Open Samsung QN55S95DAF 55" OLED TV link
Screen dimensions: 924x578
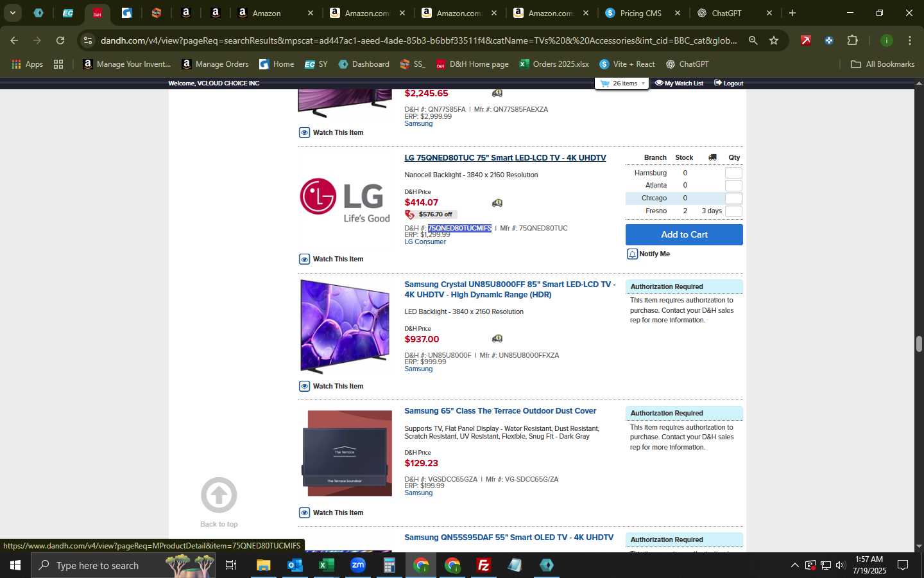pyautogui.click(x=509, y=538)
